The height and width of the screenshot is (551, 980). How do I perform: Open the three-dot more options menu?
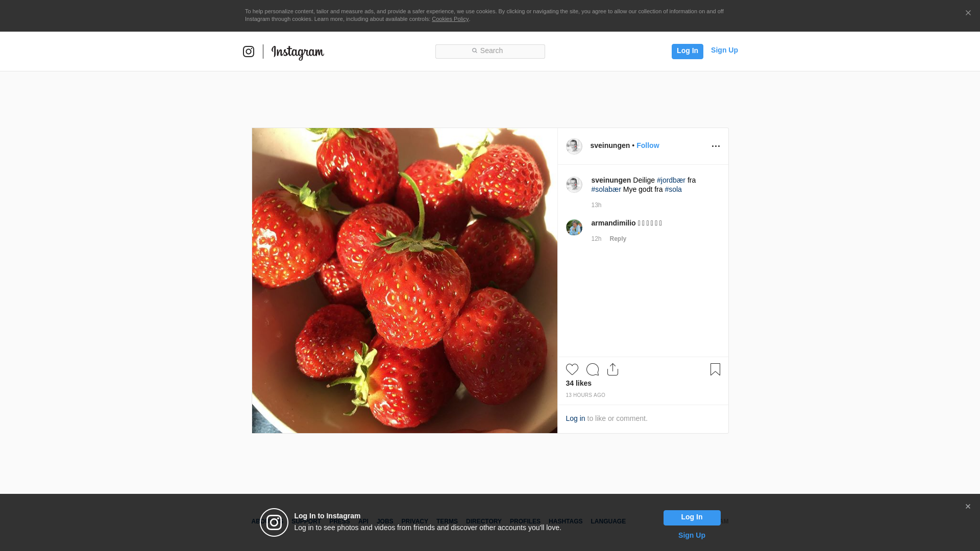pos(716,146)
